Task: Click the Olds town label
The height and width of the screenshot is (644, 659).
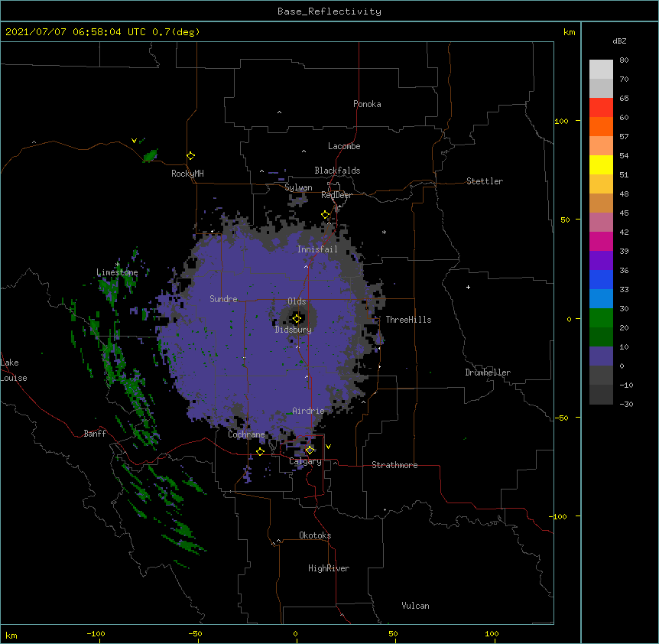Action: [x=297, y=301]
